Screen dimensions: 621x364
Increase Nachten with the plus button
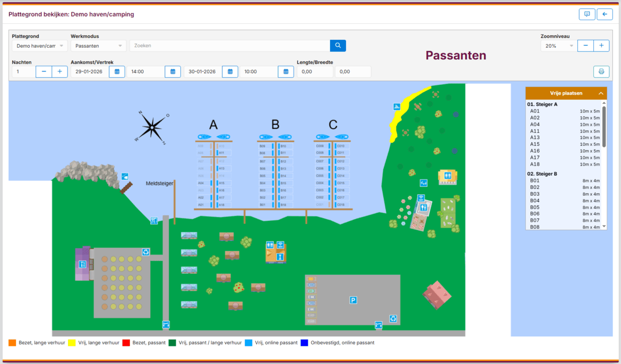pos(59,72)
